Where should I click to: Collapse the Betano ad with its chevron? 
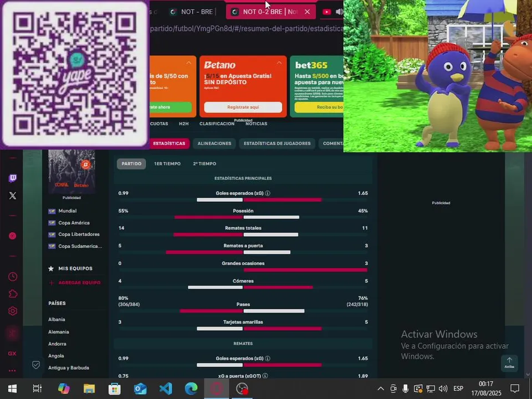[x=279, y=63]
